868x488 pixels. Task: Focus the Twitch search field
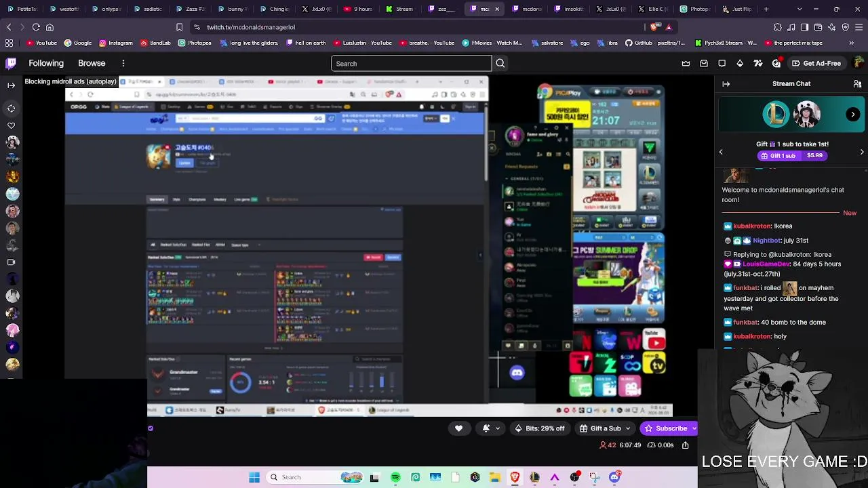tap(411, 64)
